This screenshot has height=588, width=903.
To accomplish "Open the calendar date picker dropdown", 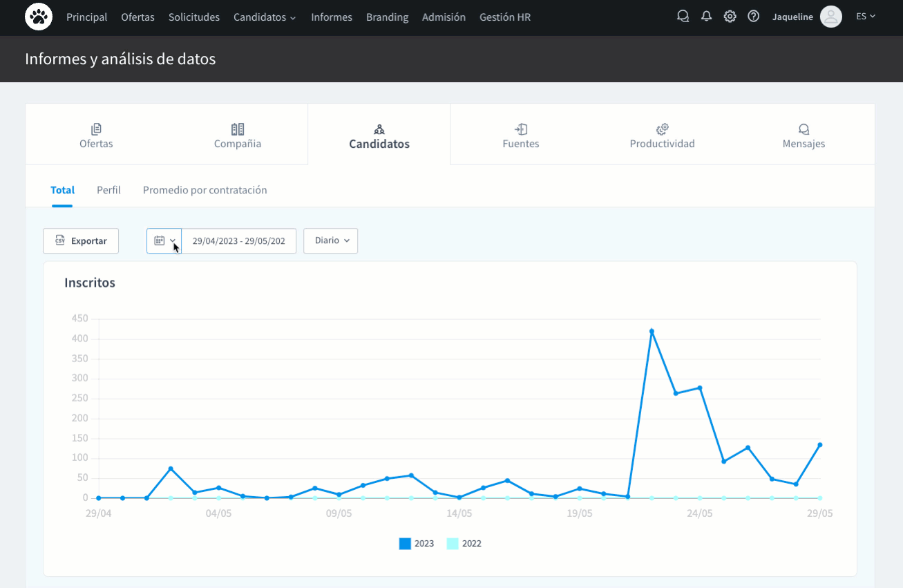I will click(164, 240).
